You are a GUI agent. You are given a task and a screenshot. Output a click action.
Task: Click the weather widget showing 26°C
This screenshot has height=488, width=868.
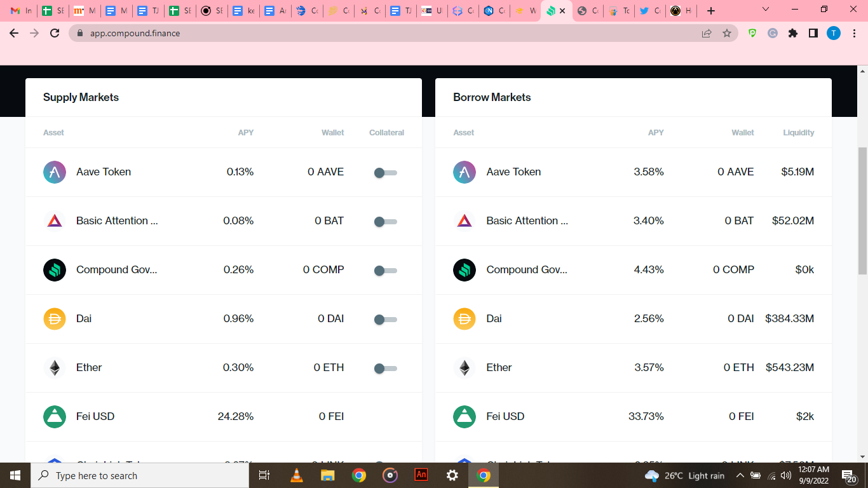[x=684, y=475]
